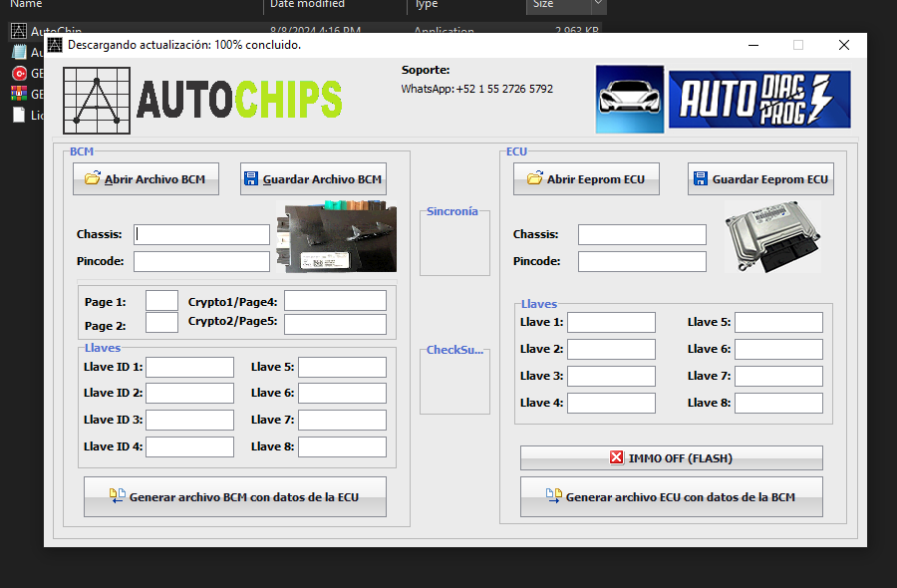Image resolution: width=897 pixels, height=588 pixels.
Task: Click the small AutoChips icon in the update banner
Action: point(54,46)
